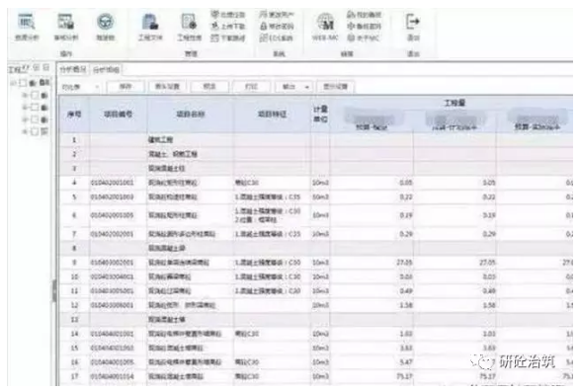
Task: Select the row with code 010403002001
Action: 316,263
